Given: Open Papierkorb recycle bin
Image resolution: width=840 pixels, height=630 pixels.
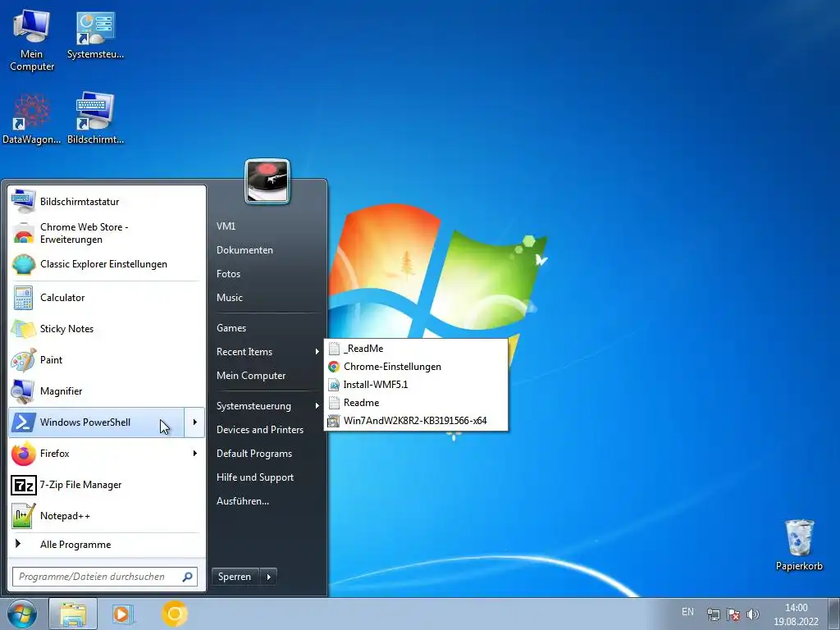Looking at the screenshot, I should [799, 545].
